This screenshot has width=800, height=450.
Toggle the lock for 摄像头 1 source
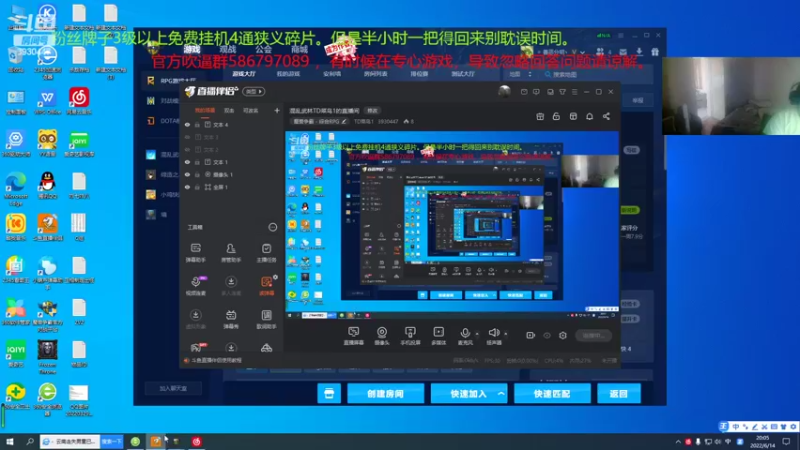coord(197,174)
